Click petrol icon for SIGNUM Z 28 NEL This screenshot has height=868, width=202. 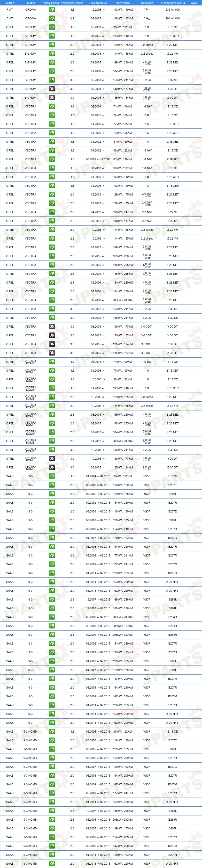tap(52, 62)
